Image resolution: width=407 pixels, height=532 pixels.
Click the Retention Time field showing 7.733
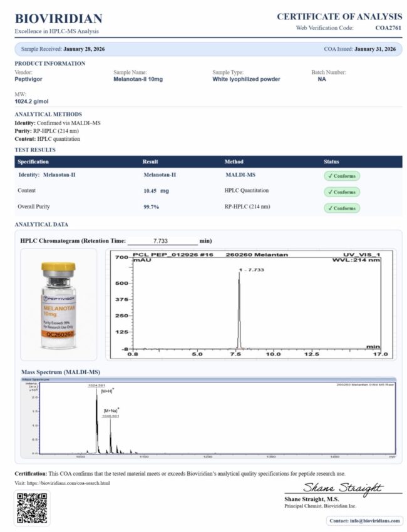(164, 240)
